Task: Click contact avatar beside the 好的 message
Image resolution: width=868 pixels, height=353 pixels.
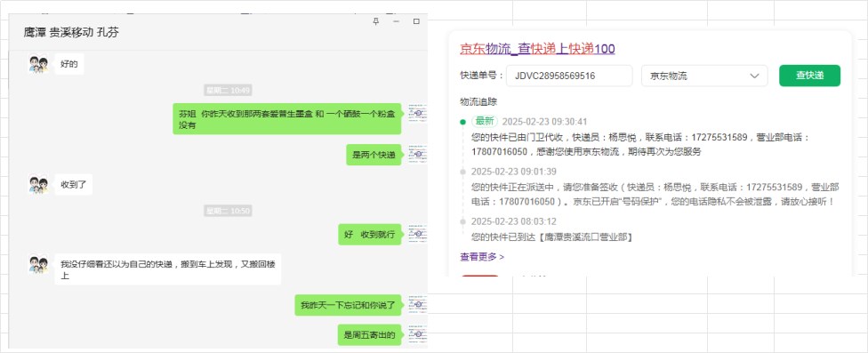Action: point(38,64)
